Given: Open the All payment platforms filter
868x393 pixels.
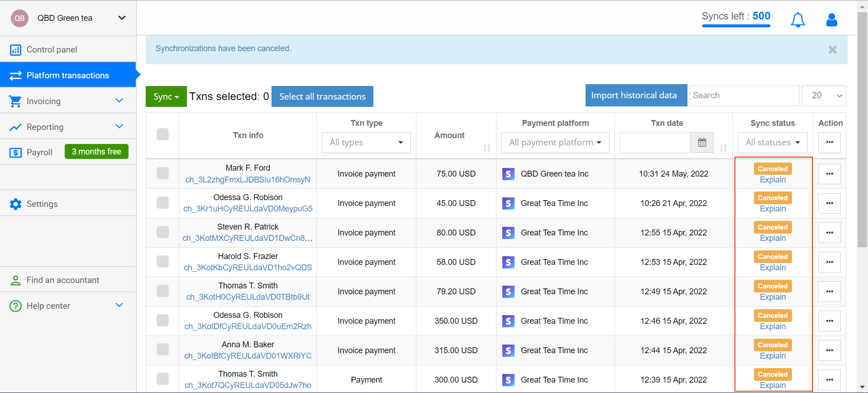Looking at the screenshot, I should coord(555,143).
